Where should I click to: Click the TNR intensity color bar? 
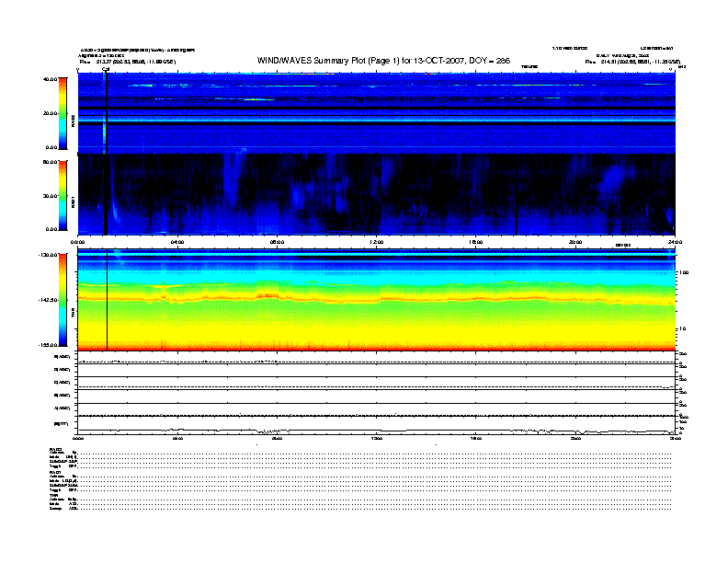tap(63, 300)
